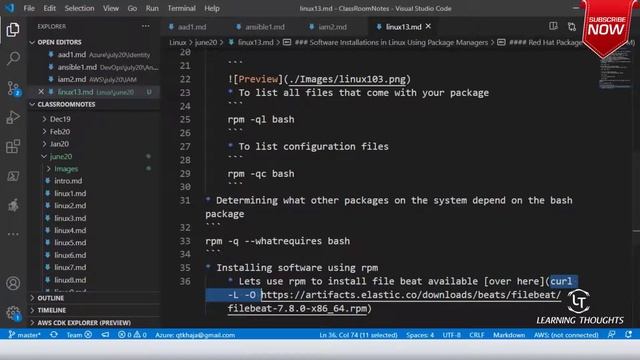The height and width of the screenshot is (360, 640).
Task: Click the Software Installations heading breadcrumb
Action: 391,42
